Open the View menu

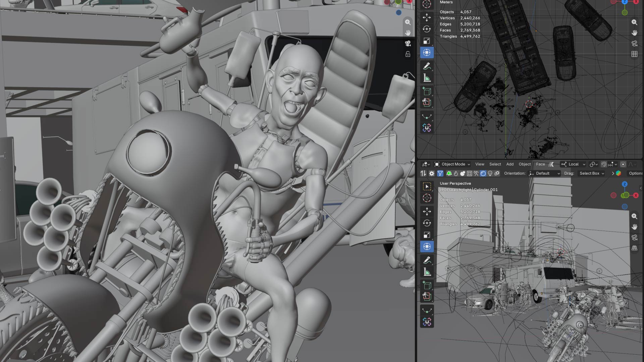[x=480, y=164]
